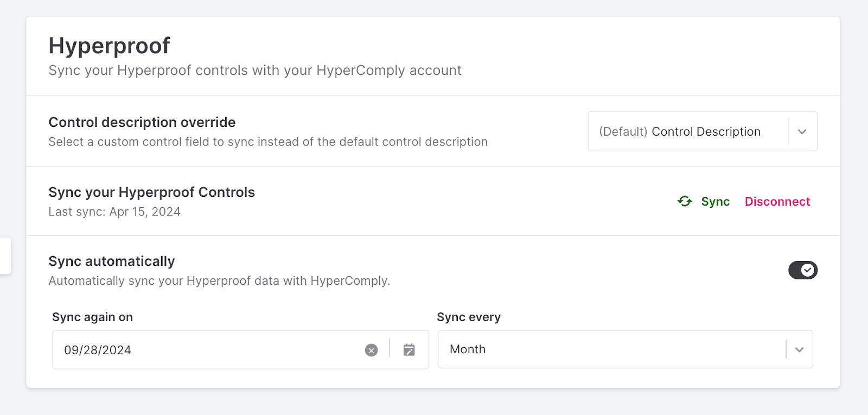The width and height of the screenshot is (868, 415).
Task: Click the Sync again on field label
Action: pyautogui.click(x=92, y=317)
